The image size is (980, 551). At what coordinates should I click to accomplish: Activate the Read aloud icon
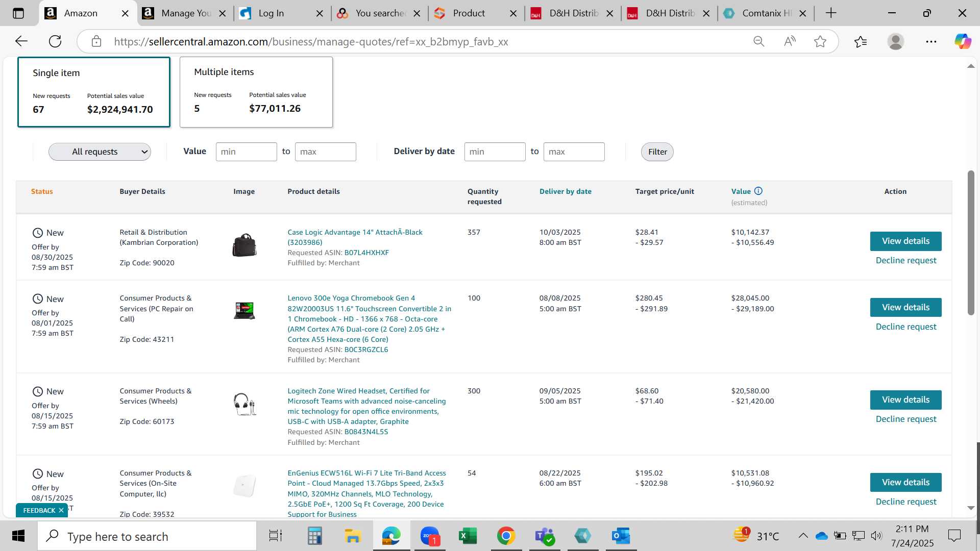[790, 41]
